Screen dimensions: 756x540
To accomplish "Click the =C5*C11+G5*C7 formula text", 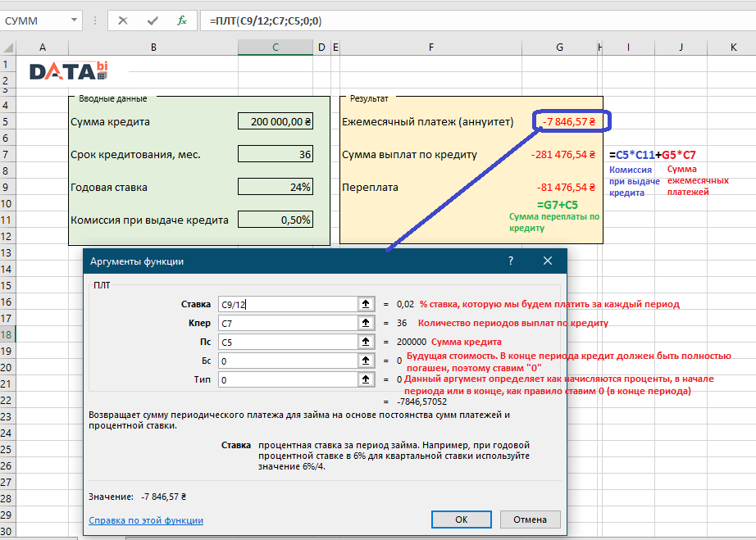I will (653, 155).
